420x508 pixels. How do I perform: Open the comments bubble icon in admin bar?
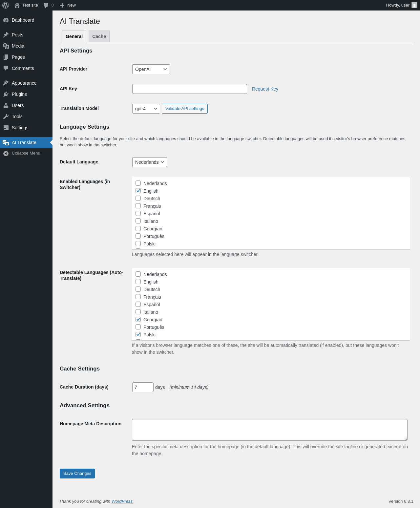pyautogui.click(x=46, y=5)
